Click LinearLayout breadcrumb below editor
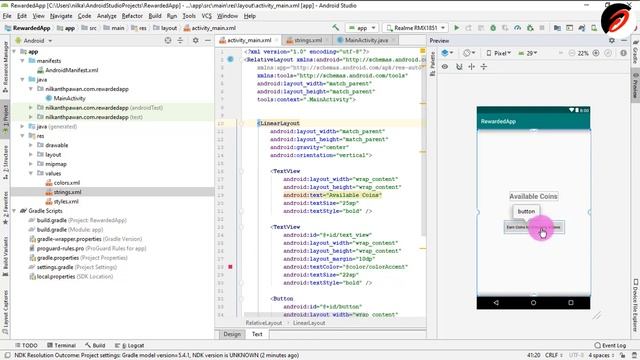 309,323
